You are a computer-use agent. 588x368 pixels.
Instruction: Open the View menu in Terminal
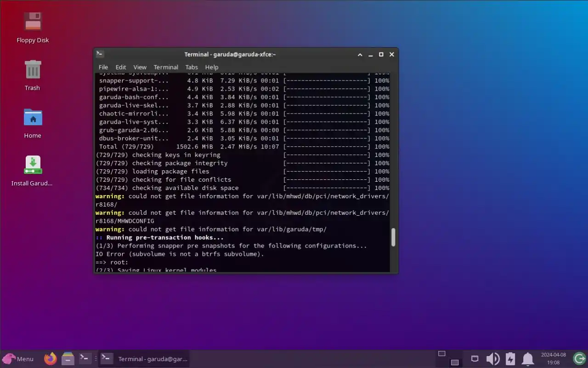pos(140,67)
